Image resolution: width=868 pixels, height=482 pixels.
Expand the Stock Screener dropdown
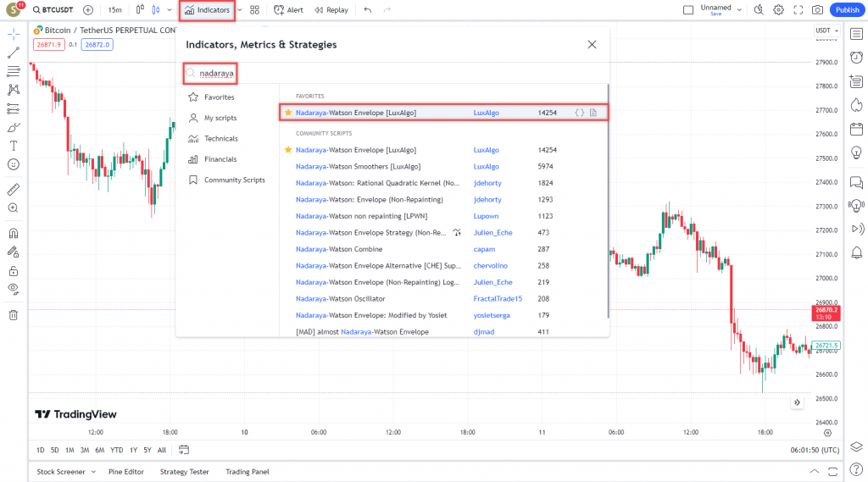pyautogui.click(x=93, y=472)
